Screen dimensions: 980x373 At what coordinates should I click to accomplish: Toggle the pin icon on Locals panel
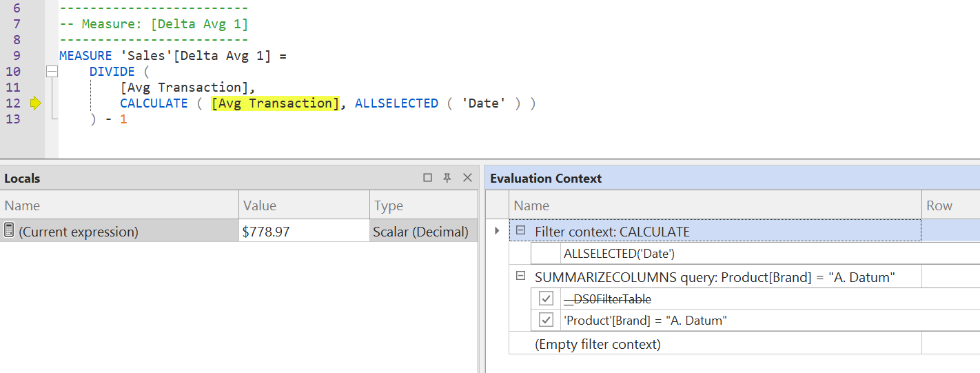[447, 178]
